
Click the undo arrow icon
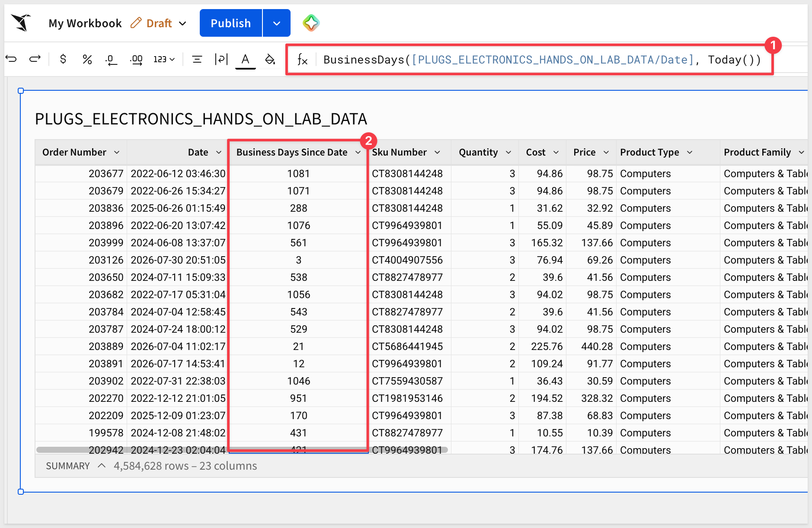[11, 59]
